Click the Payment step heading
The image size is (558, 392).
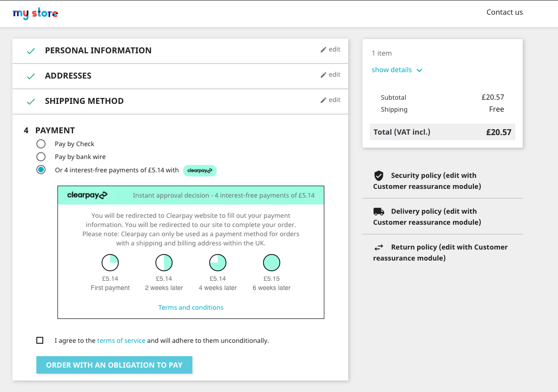click(x=55, y=131)
